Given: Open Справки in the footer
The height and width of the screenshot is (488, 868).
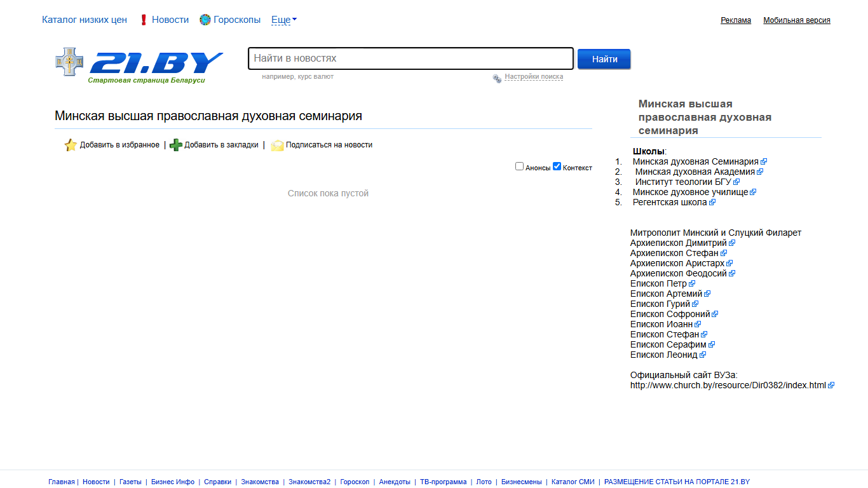Looking at the screenshot, I should (x=217, y=482).
